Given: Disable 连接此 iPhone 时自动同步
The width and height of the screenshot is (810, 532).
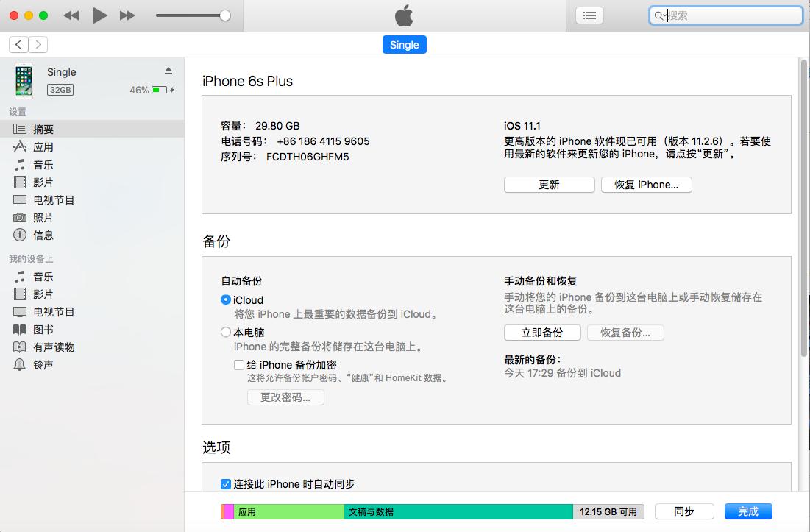Looking at the screenshot, I should pos(225,484).
